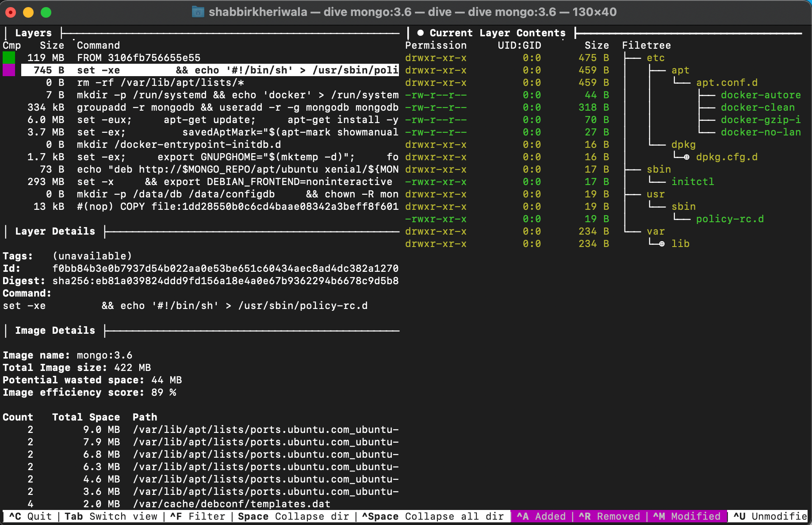The image size is (812, 525).
Task: Click Quit in the bottom status bar
Action: [30, 517]
